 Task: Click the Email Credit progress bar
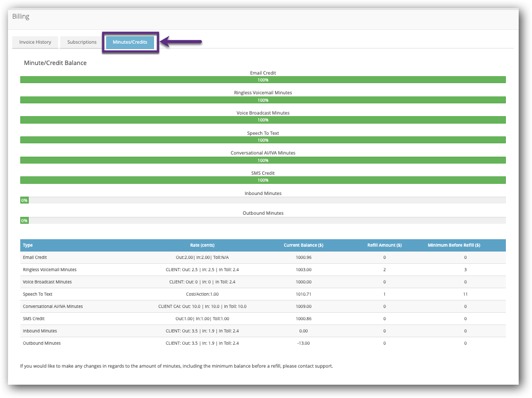263,80
